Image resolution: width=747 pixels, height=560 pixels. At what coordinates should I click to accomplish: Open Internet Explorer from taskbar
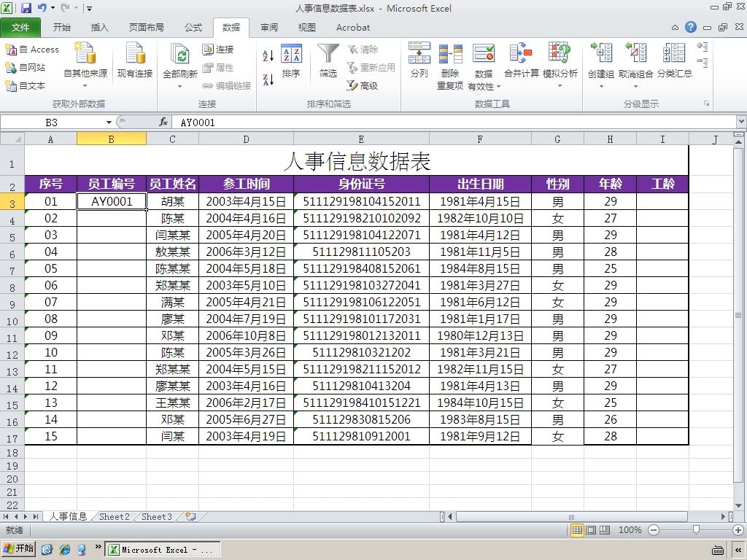(x=65, y=550)
